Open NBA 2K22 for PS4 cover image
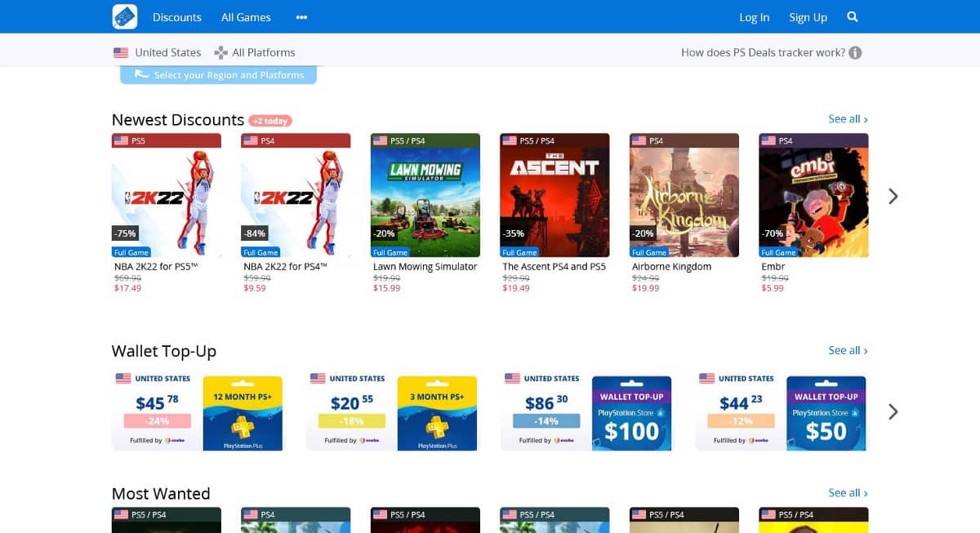 coord(296,196)
